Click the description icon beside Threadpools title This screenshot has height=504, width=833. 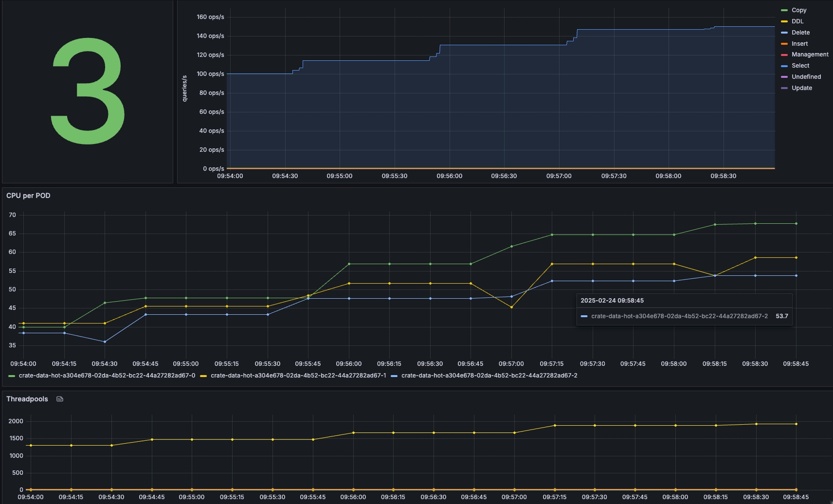tap(60, 399)
